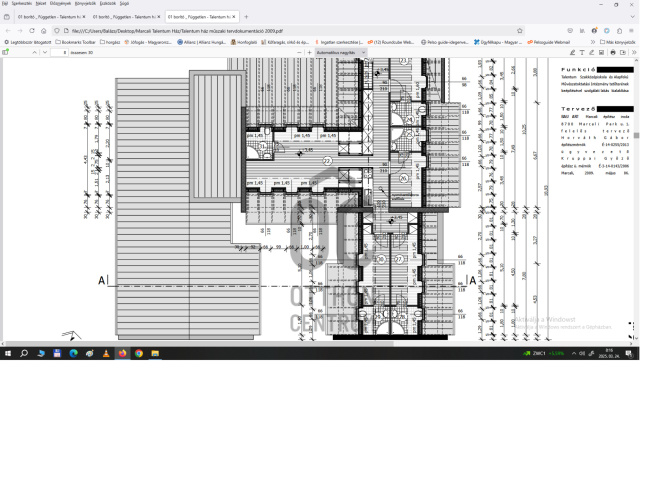Image resolution: width=666 pixels, height=500 pixels.
Task: Bookmark this page with star icon
Action: click(x=520, y=30)
